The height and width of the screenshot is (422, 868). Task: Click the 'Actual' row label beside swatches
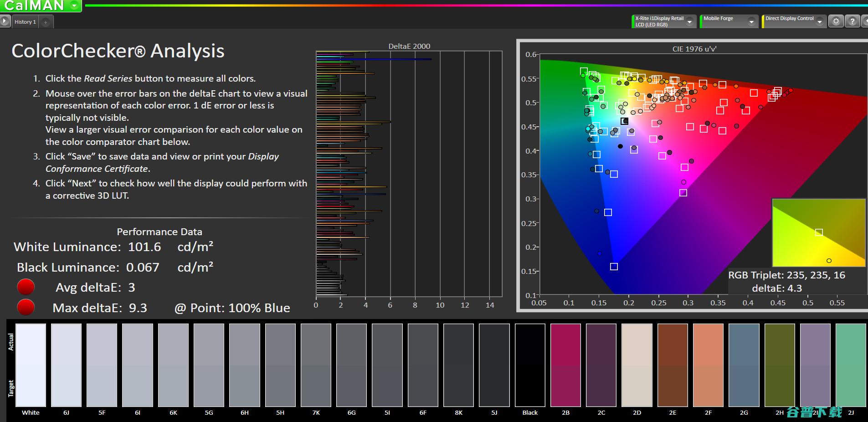pos(11,342)
